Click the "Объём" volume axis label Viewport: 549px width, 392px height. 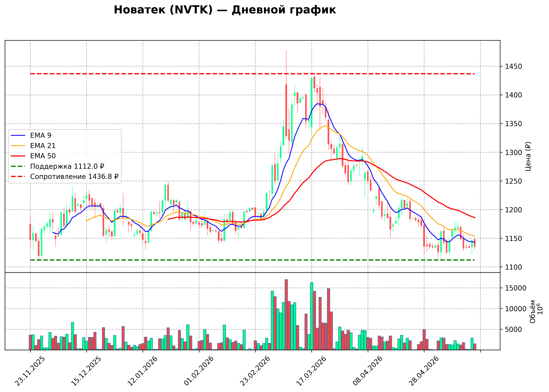(x=532, y=312)
